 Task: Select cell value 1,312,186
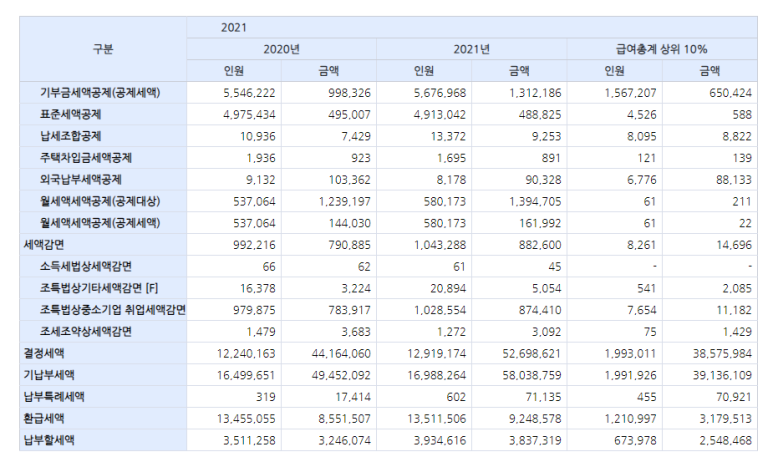(535, 93)
